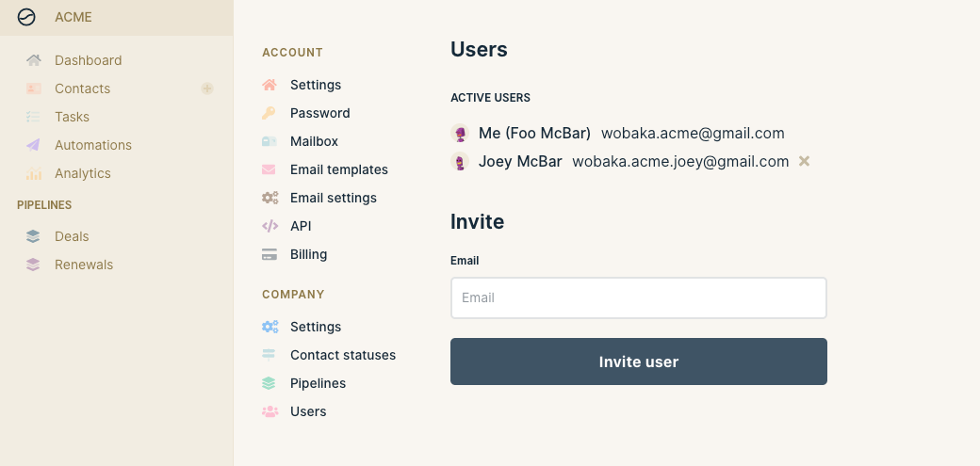The height and width of the screenshot is (466, 980).
Task: Click the Deals pipeline stack icon
Action: [33, 236]
